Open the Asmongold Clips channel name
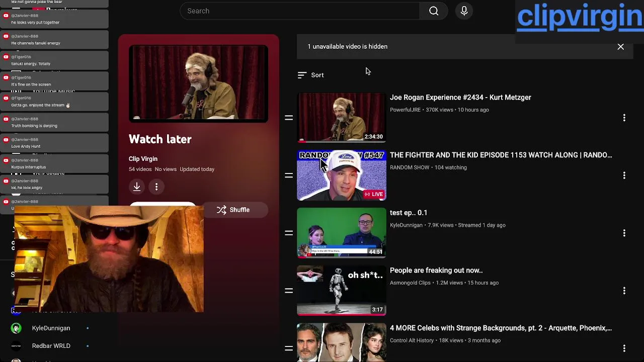The image size is (644, 362). pos(410,283)
